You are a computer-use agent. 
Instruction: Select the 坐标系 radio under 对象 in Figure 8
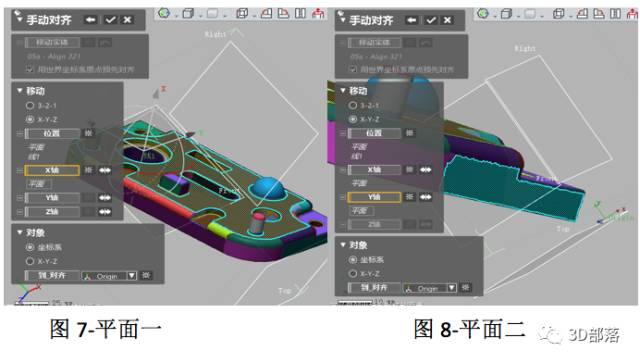pyautogui.click(x=353, y=260)
